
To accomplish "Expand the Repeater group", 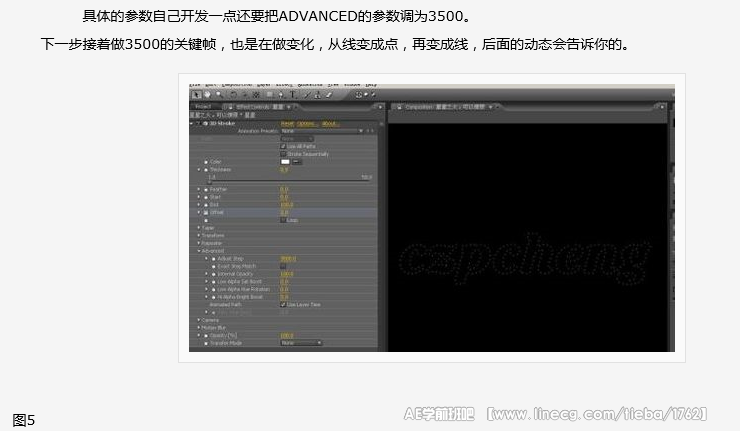I will tap(199, 243).
